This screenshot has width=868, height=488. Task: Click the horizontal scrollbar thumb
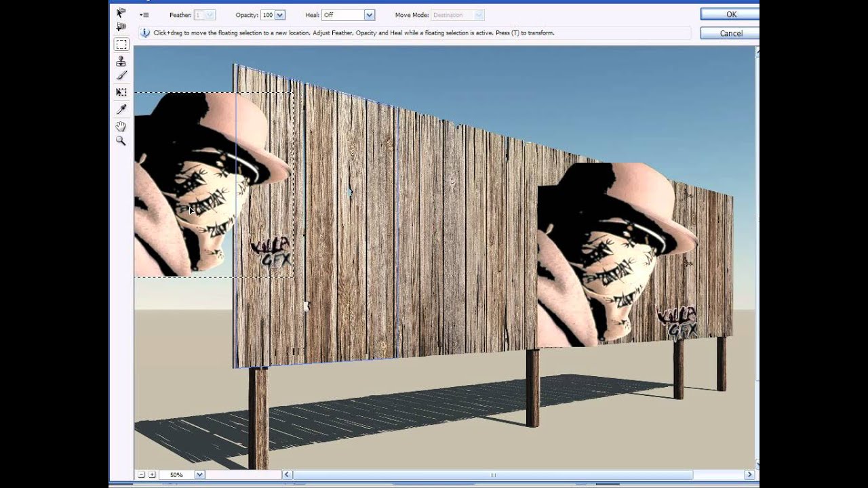493,475
